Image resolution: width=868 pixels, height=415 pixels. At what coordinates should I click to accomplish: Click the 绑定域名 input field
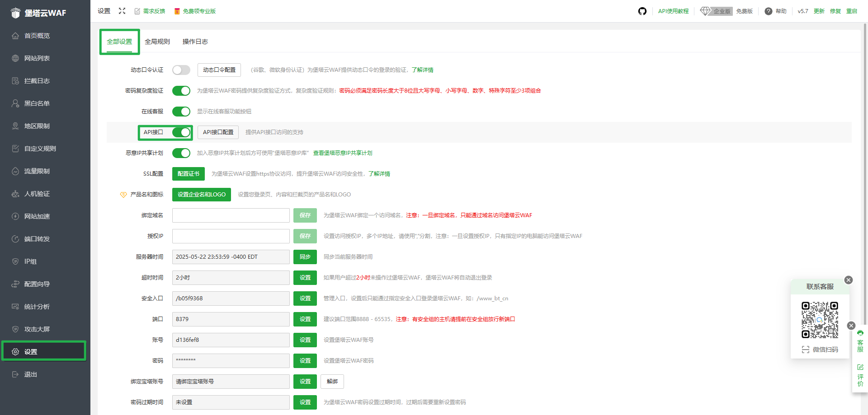click(231, 215)
